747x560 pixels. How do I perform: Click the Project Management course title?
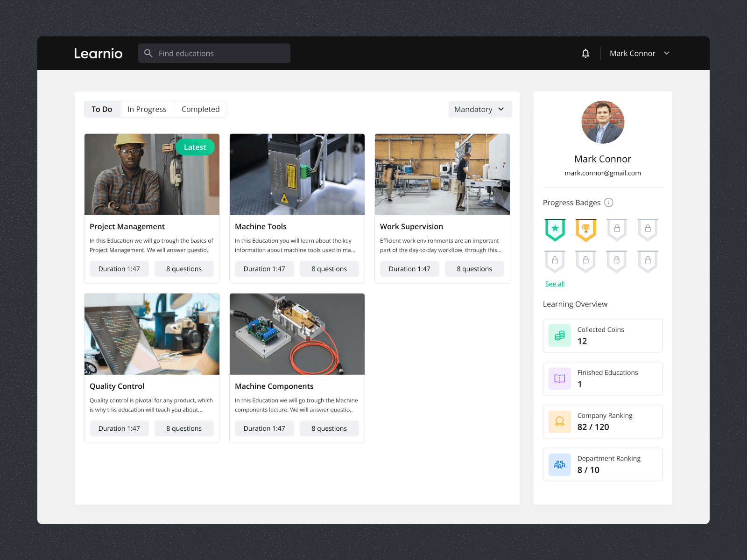click(127, 226)
